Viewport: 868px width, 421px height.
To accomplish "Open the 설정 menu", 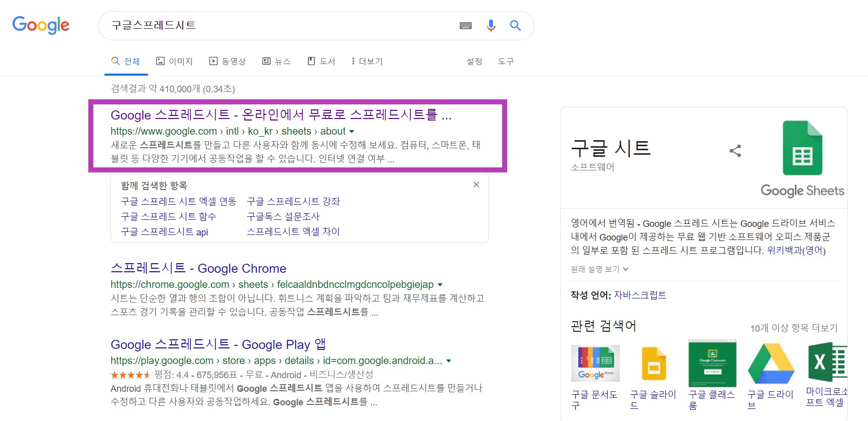I will [474, 62].
